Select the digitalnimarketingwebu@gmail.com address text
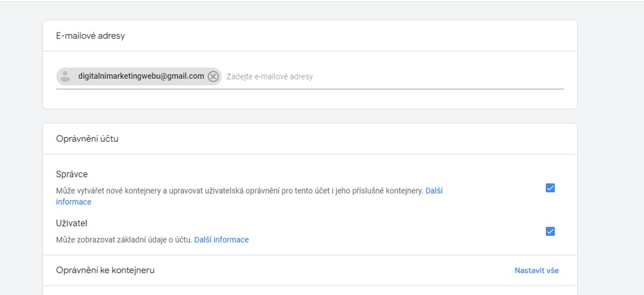 141,76
